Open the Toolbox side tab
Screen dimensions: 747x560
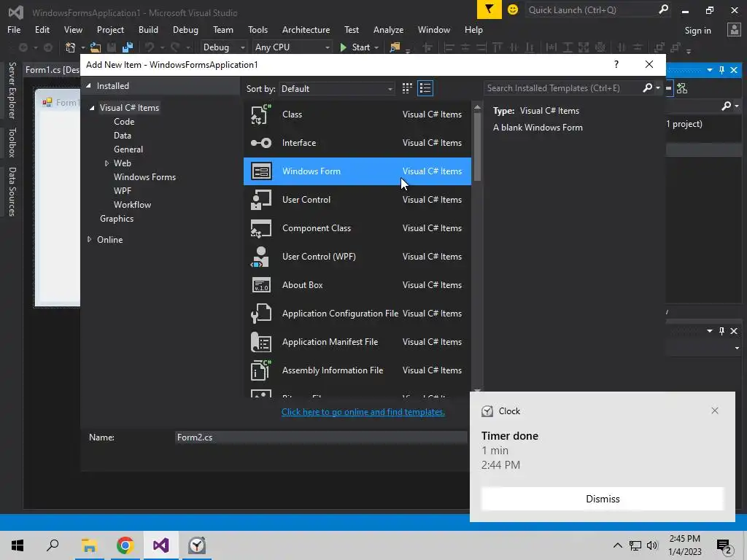(12, 142)
